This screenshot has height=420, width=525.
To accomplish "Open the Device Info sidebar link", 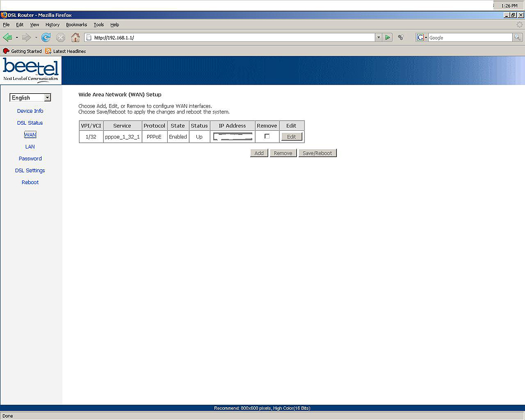I will tap(30, 111).
